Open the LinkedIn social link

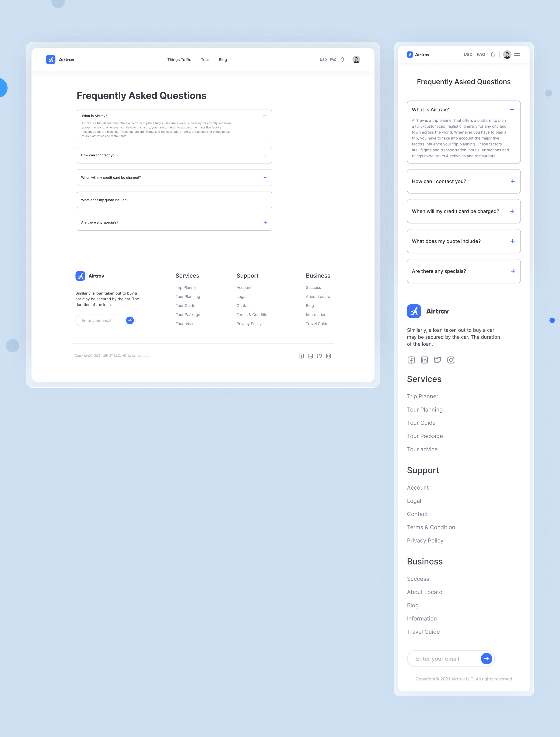tap(310, 356)
